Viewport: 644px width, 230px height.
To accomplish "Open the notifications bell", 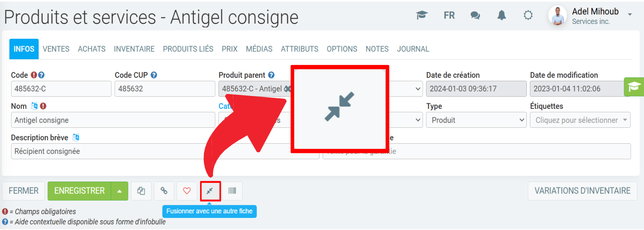I will pos(502,15).
